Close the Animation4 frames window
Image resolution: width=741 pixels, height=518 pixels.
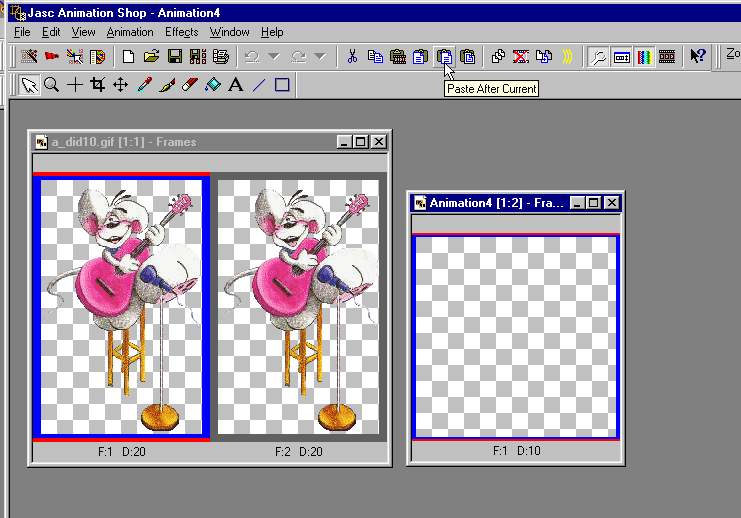coord(612,203)
